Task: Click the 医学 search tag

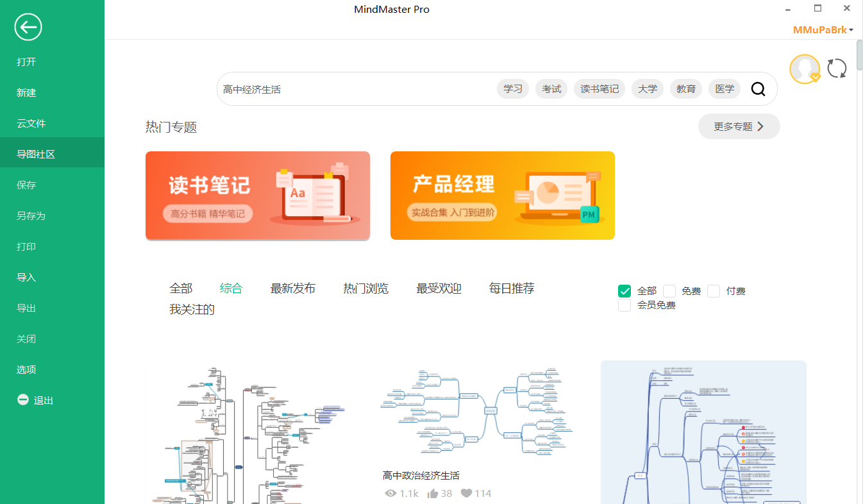Action: pyautogui.click(x=725, y=89)
